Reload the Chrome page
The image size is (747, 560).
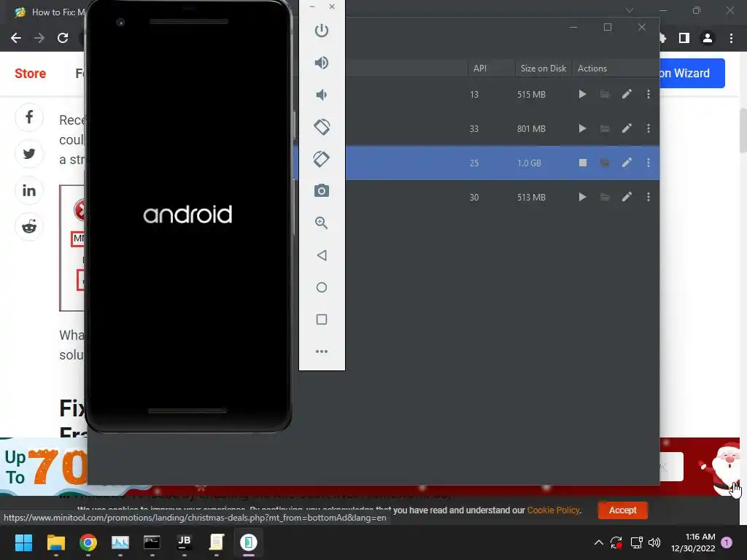63,38
